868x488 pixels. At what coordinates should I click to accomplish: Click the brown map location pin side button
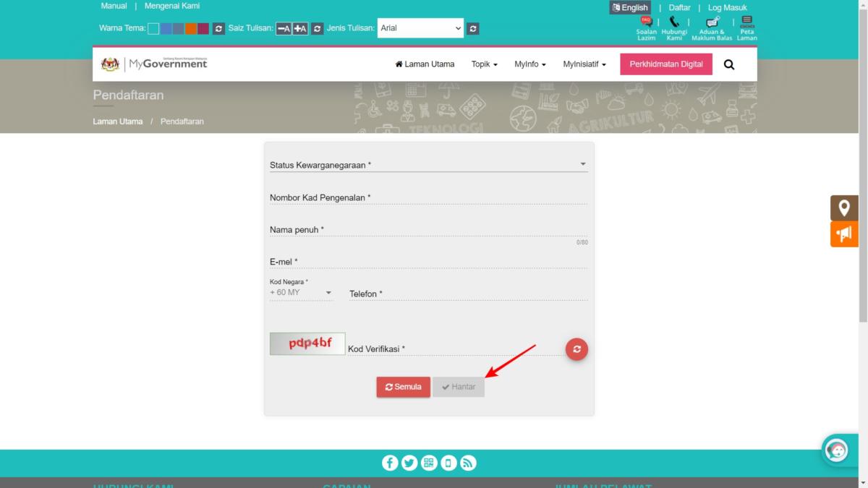tap(844, 207)
